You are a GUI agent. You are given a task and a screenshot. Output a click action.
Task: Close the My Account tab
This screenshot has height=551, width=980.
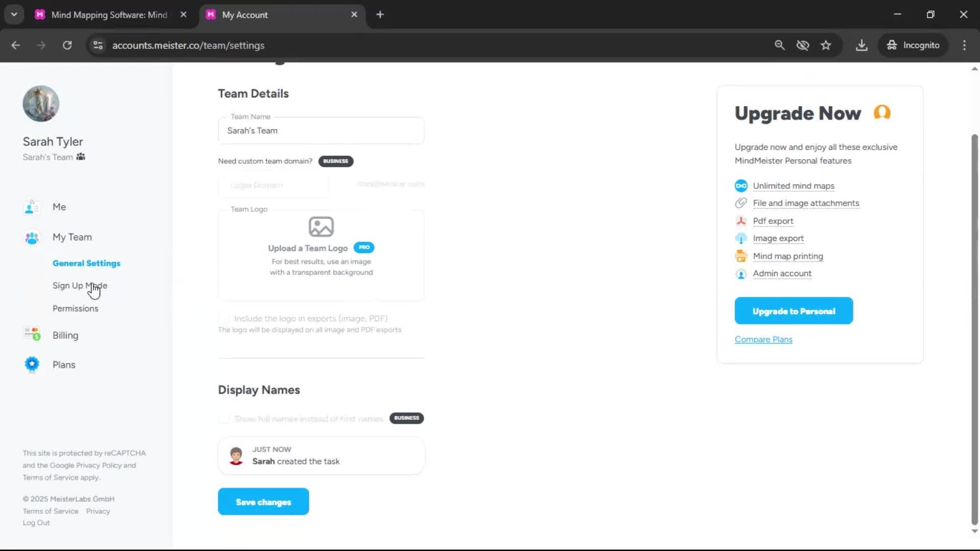(354, 15)
